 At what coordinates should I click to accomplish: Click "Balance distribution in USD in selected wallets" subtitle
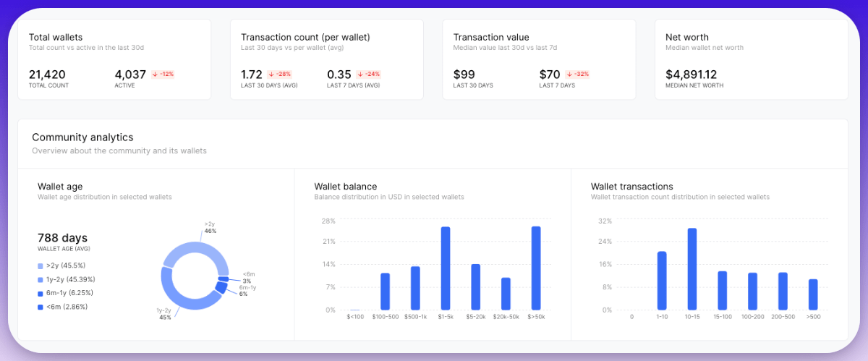389,197
